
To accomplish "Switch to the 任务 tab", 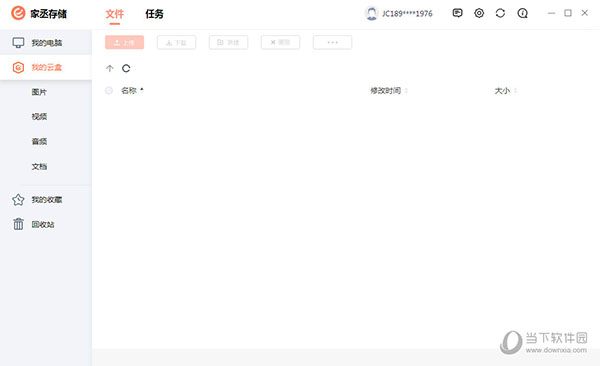I will (154, 14).
